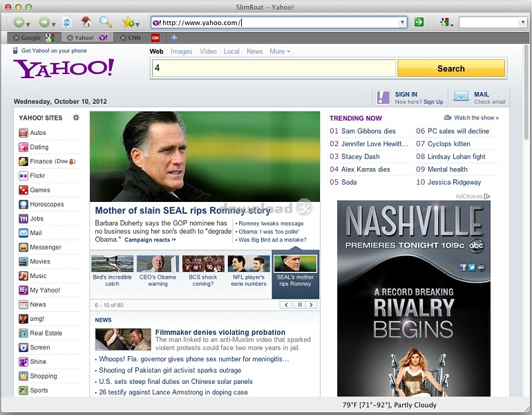This screenshot has width=532, height=415.
Task: Select the BCS shock coming thumbnail
Action: 203,270
